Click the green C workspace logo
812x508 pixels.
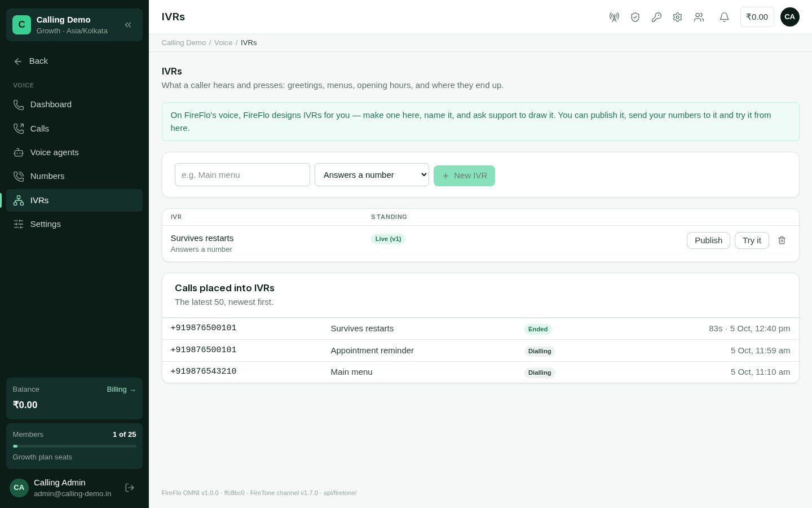pyautogui.click(x=21, y=25)
